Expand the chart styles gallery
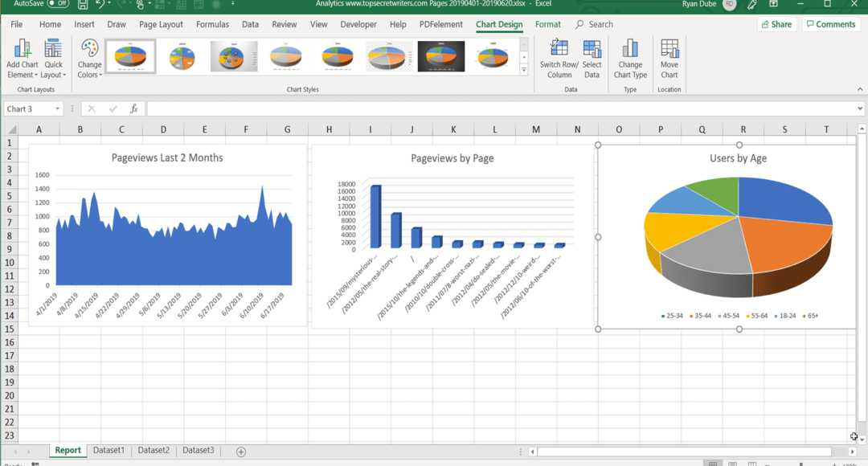The height and width of the screenshot is (466, 868). pos(524,71)
